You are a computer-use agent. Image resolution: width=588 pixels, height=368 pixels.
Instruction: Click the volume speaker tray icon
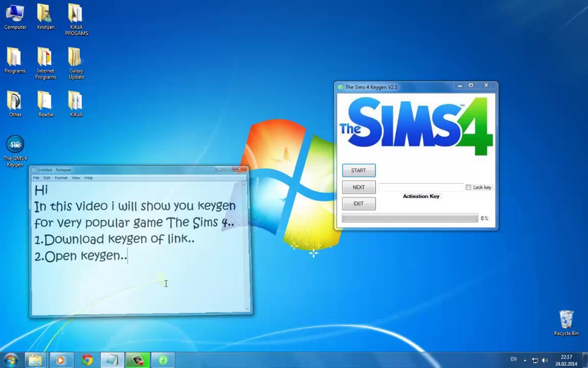(x=545, y=360)
